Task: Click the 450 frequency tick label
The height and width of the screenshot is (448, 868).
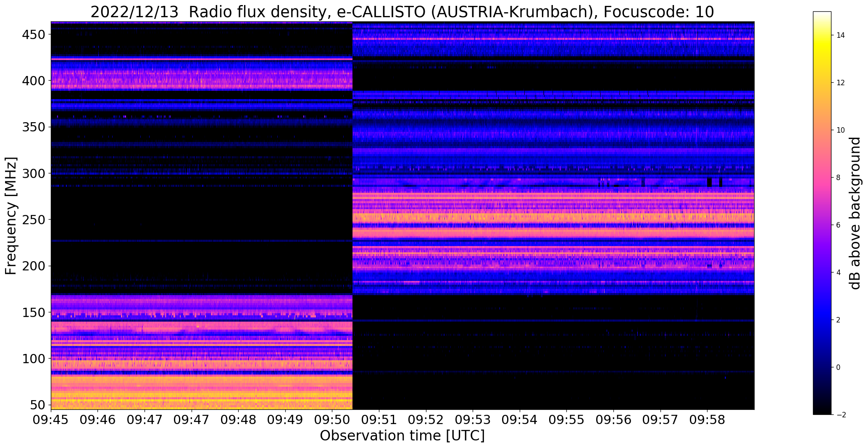Action: [33, 34]
